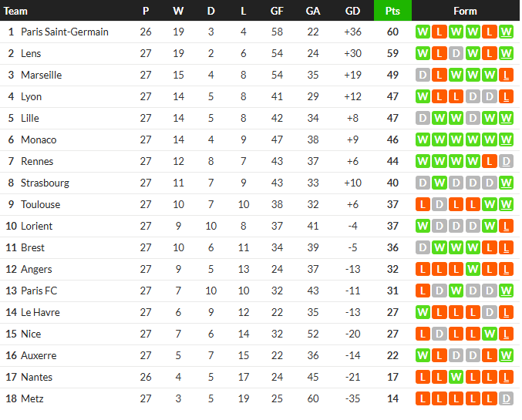522x420 pixels.
Task: Sort by GA column header
Action: point(312,11)
